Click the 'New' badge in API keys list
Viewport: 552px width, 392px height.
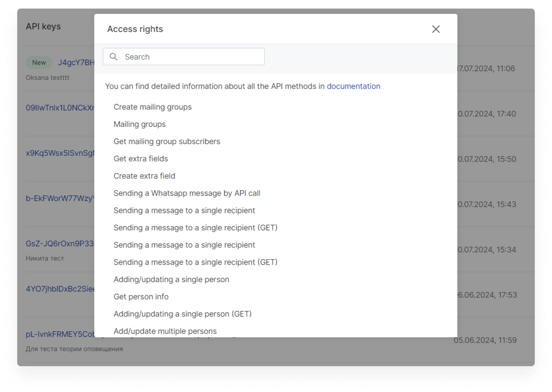point(39,63)
